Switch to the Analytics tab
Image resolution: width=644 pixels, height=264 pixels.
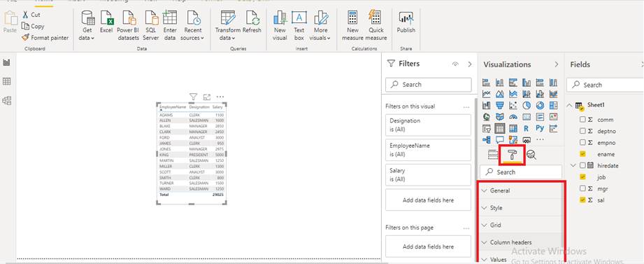click(x=531, y=155)
